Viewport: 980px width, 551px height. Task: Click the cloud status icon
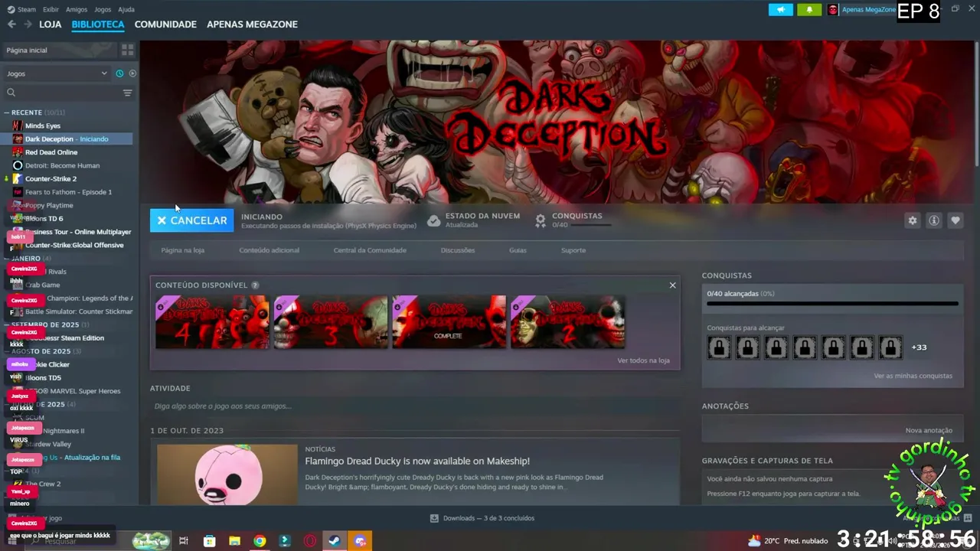point(434,220)
